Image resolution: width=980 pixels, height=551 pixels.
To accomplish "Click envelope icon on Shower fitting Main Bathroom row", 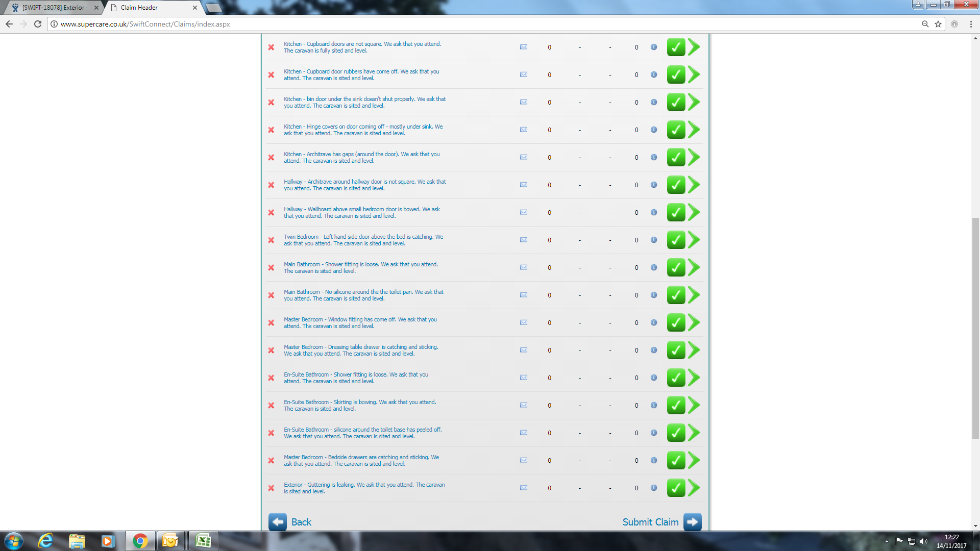I will tap(524, 267).
